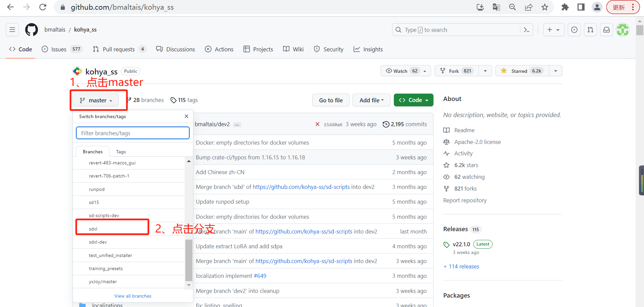This screenshot has height=307, width=644.
Task: Open the command palette icon in search bar
Action: click(x=526, y=30)
